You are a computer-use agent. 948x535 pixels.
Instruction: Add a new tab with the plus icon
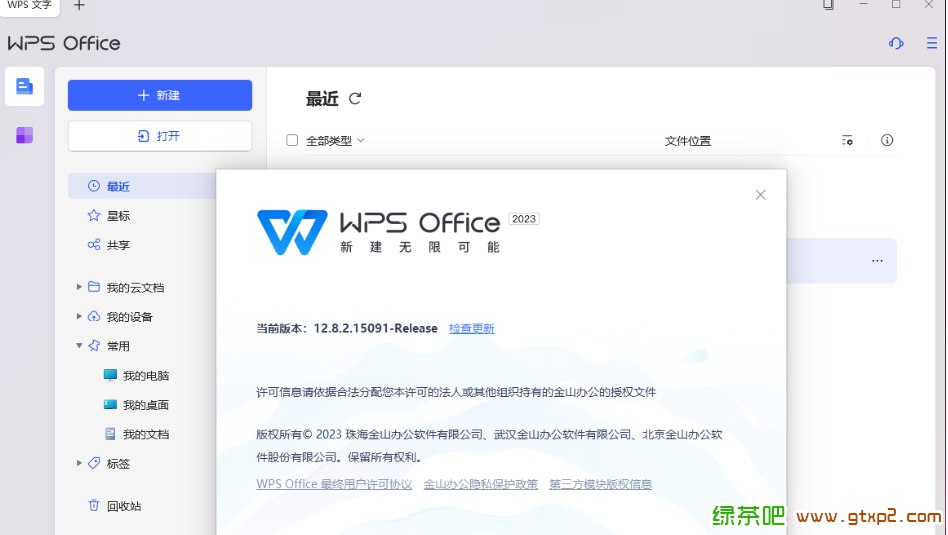(x=79, y=5)
